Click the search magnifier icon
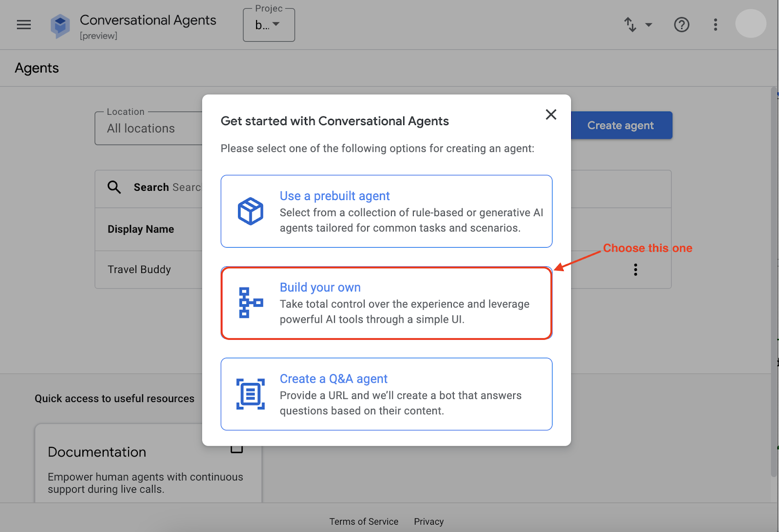This screenshot has height=532, width=779. point(114,187)
